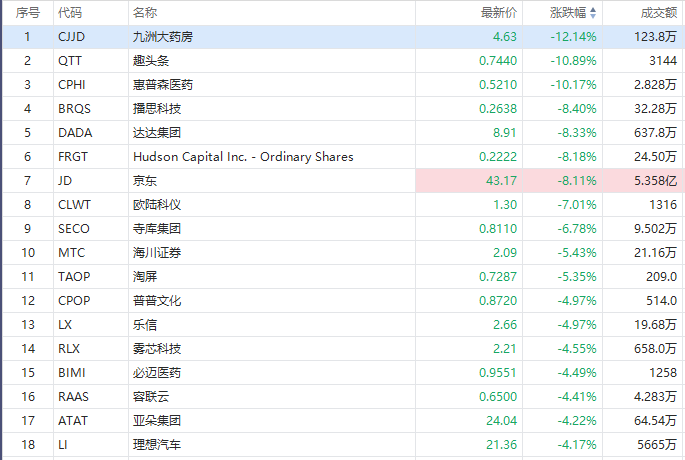The image size is (685, 460).
Task: Click ticker DADA in the list
Action: coord(74,133)
